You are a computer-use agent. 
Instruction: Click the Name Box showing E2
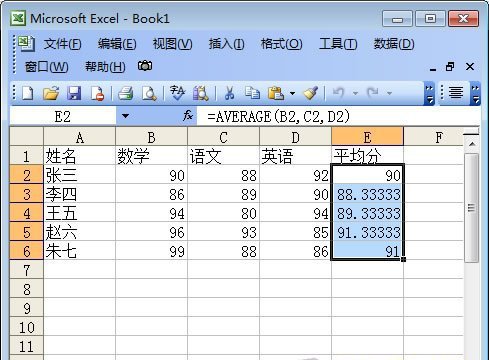63,116
